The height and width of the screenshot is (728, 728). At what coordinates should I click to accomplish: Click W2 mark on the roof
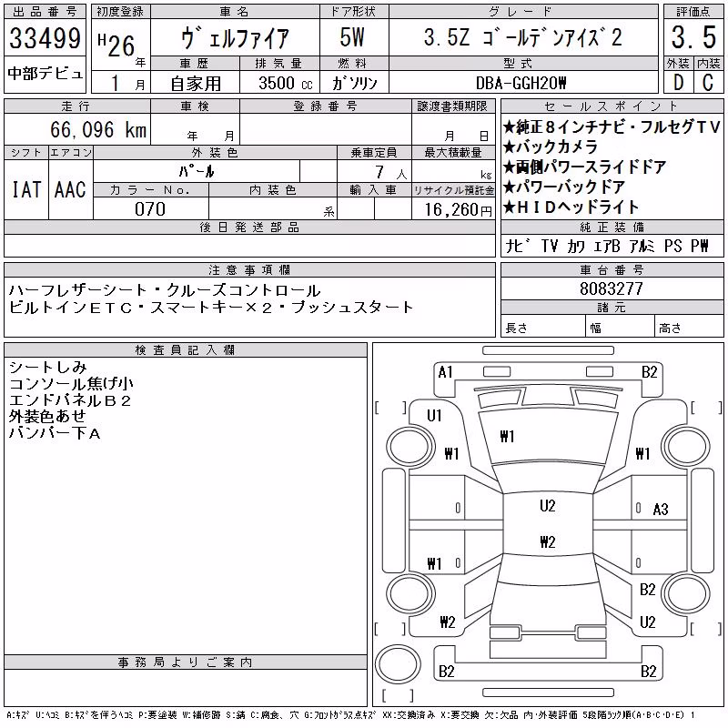point(548,541)
